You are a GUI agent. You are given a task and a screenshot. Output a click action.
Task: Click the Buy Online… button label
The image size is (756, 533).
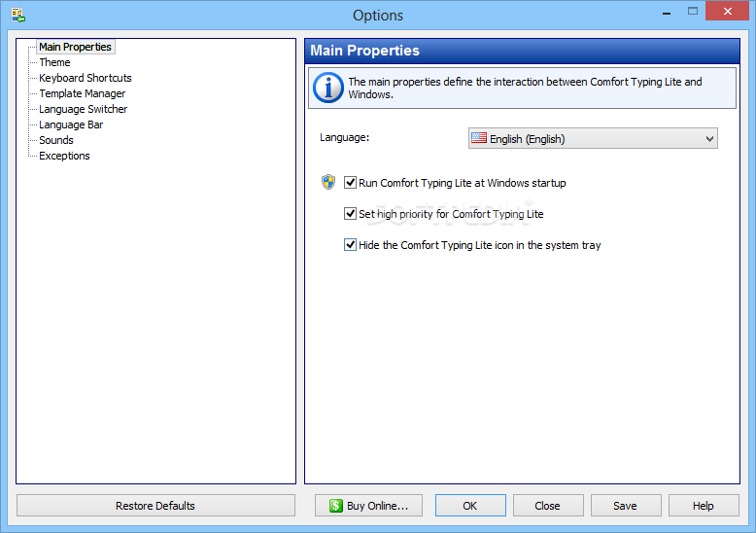pyautogui.click(x=377, y=506)
